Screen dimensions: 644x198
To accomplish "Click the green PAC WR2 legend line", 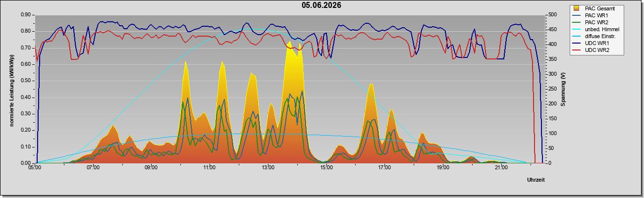I will pyautogui.click(x=578, y=22).
